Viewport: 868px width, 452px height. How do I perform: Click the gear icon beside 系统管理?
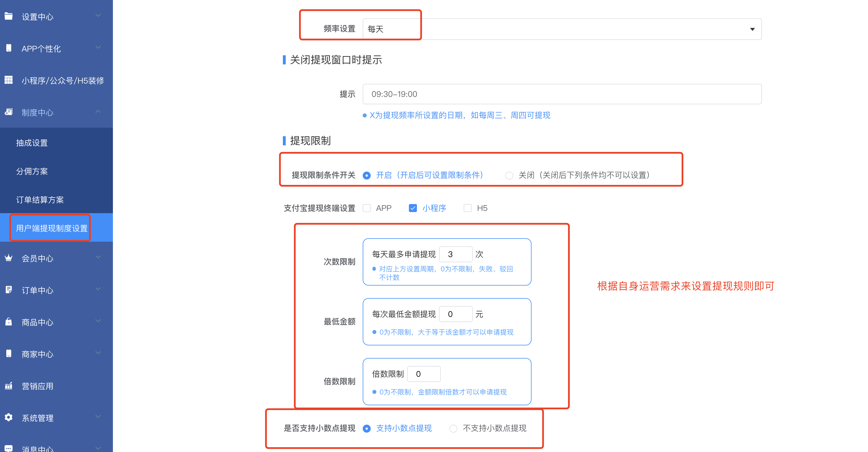coord(9,418)
